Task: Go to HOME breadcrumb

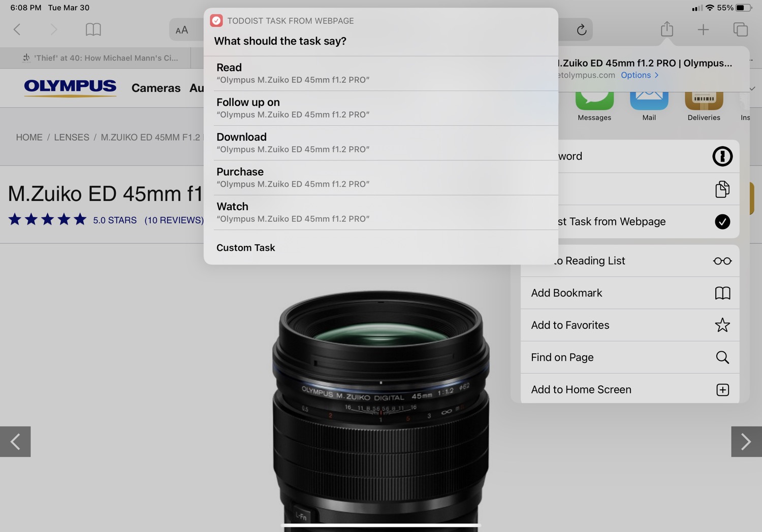Action: [x=29, y=137]
